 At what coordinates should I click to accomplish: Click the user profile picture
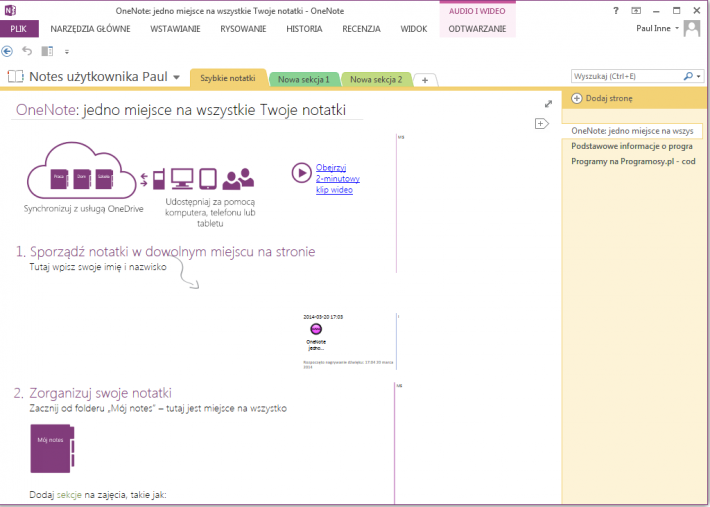click(692, 29)
